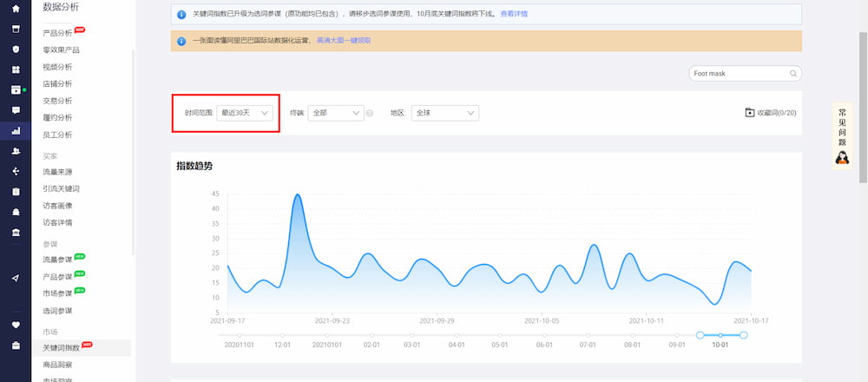Open the 终端 全部 dropdown
The height and width of the screenshot is (382, 868).
pyautogui.click(x=336, y=113)
